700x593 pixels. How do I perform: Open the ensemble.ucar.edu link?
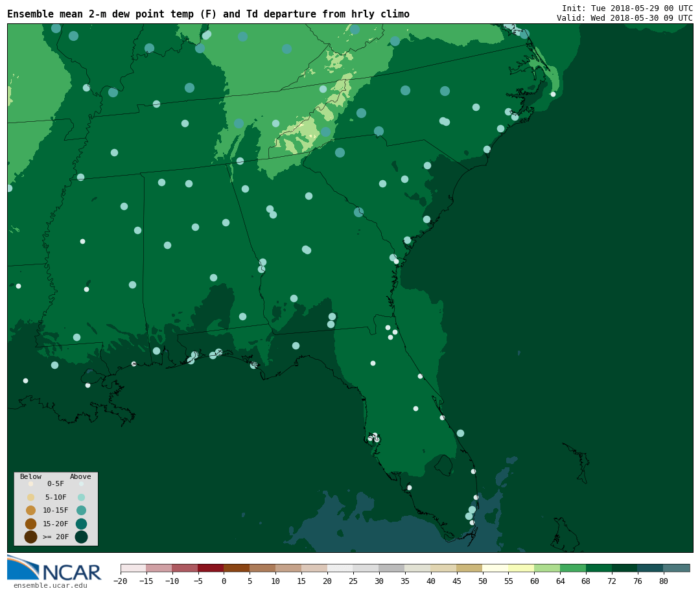coord(50,585)
